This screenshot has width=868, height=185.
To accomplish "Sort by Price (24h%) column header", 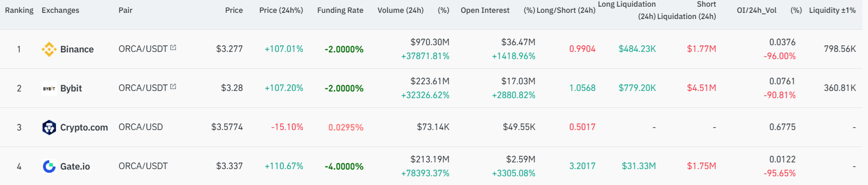I will [x=281, y=10].
